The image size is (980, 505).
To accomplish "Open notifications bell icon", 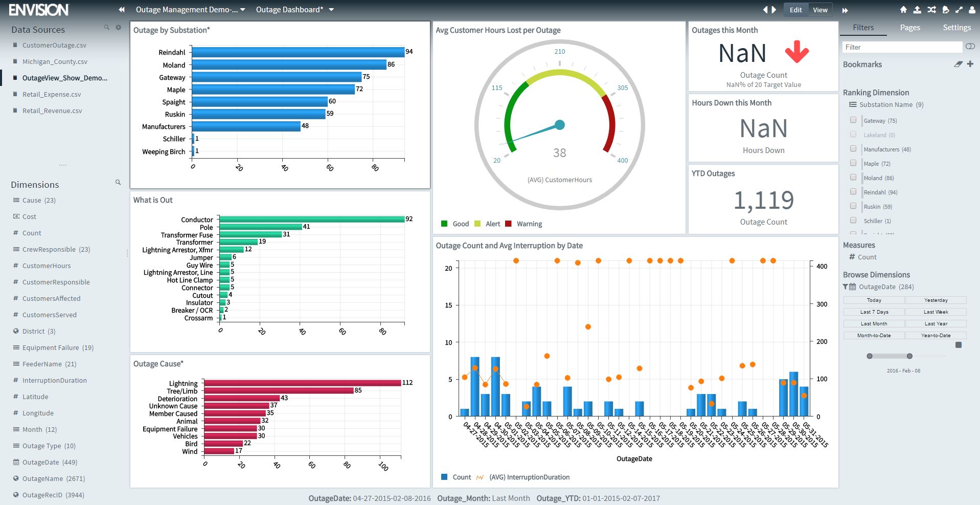I will pos(945,10).
